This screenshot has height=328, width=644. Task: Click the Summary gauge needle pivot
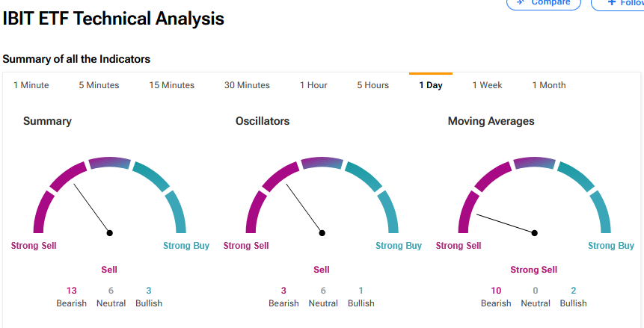[x=110, y=233]
